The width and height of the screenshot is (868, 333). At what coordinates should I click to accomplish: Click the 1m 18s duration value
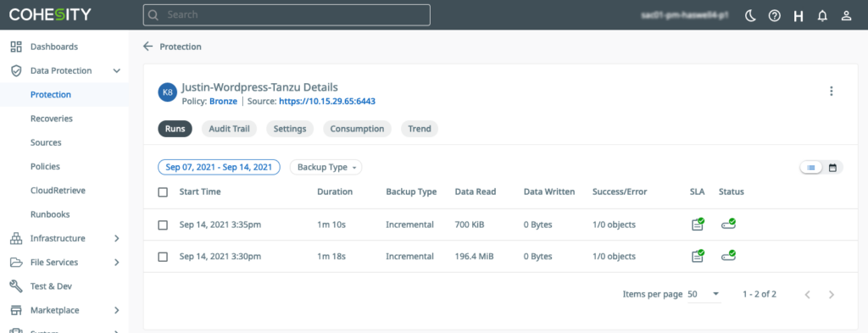click(x=331, y=257)
